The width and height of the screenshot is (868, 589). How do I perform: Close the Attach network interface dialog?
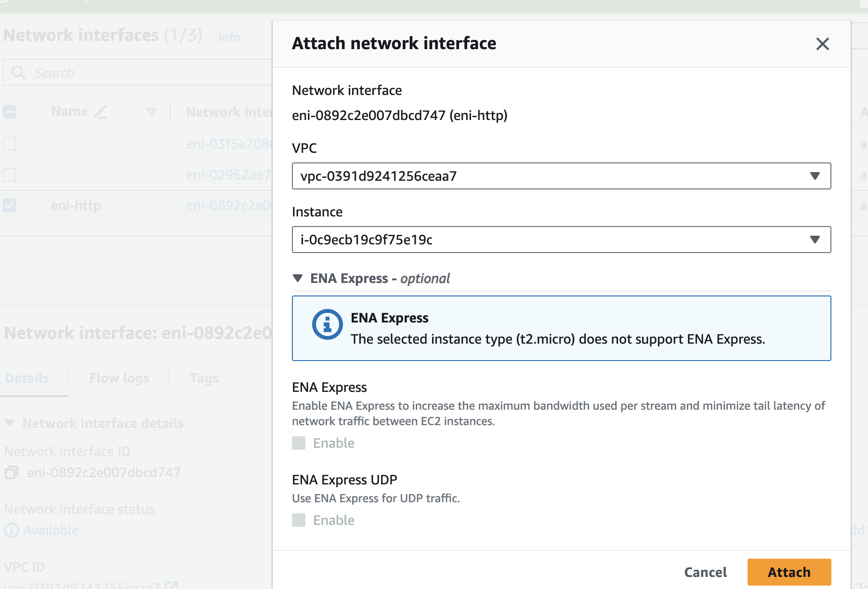coord(822,44)
